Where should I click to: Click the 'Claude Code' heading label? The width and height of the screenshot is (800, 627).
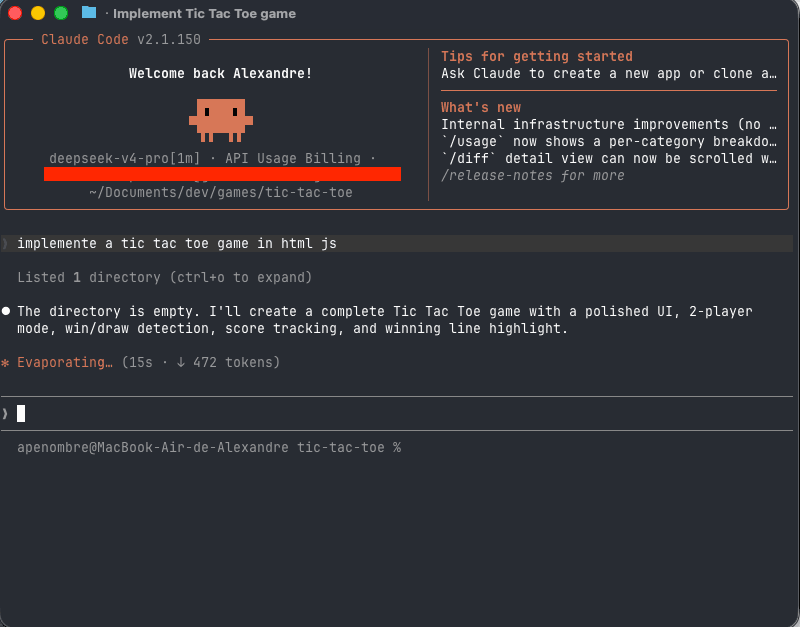[x=85, y=39]
